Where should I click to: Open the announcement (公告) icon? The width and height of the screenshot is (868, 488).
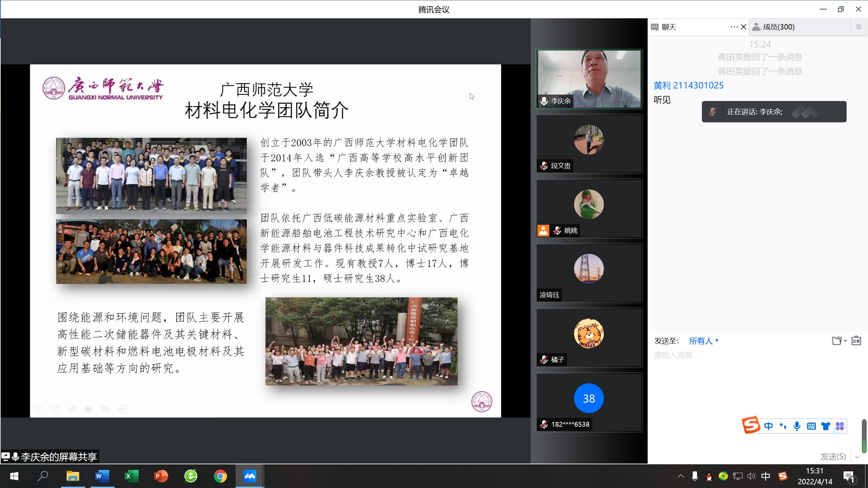pos(856,341)
